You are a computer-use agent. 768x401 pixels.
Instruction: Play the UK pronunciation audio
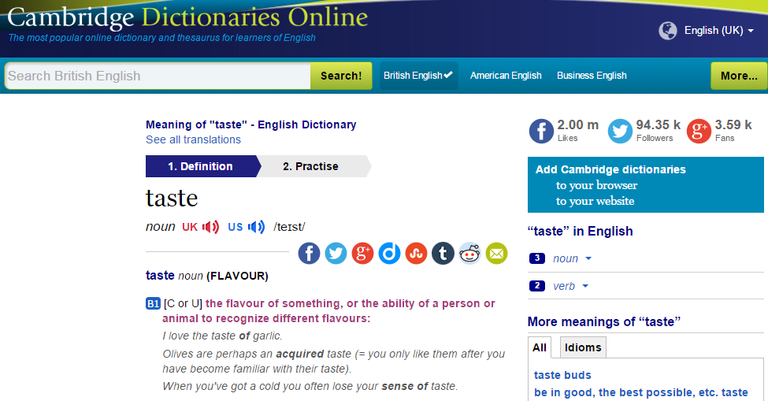[211, 227]
